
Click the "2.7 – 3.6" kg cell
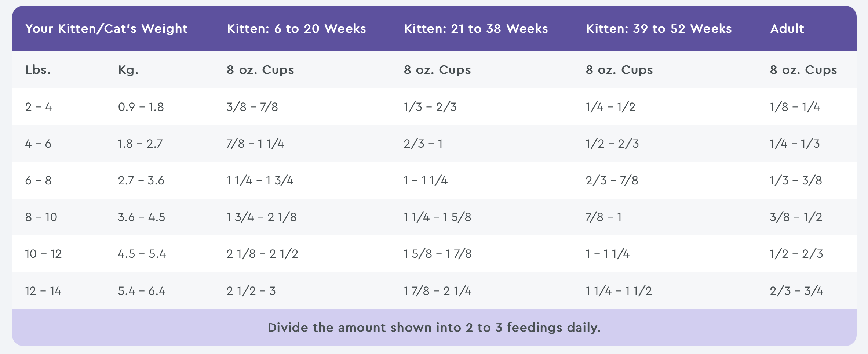[x=141, y=180]
